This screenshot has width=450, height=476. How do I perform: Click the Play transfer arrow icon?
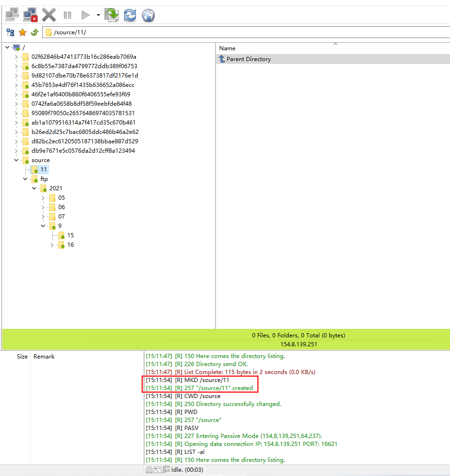point(85,15)
